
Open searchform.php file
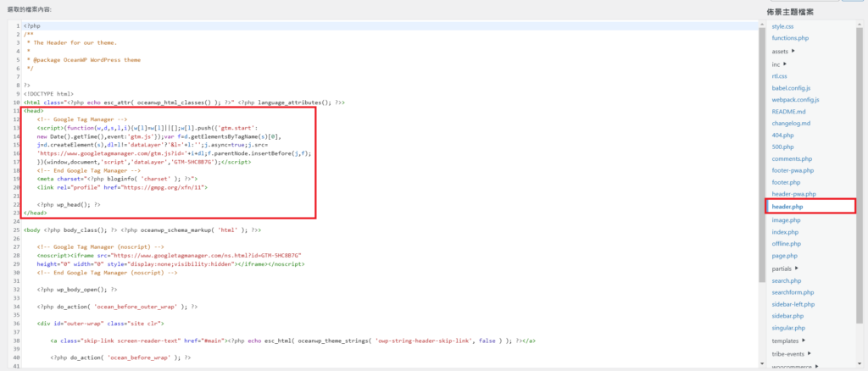[x=793, y=292]
